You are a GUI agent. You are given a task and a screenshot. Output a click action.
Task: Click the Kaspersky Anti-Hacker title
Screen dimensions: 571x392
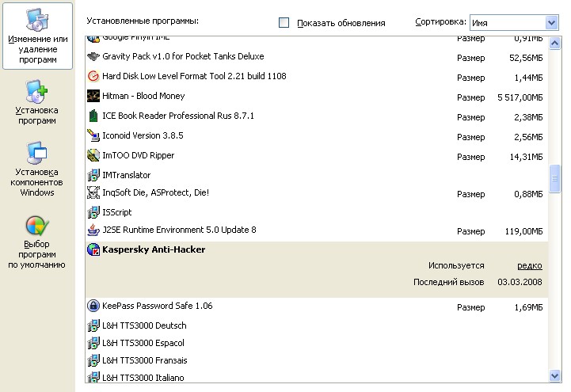tap(154, 249)
